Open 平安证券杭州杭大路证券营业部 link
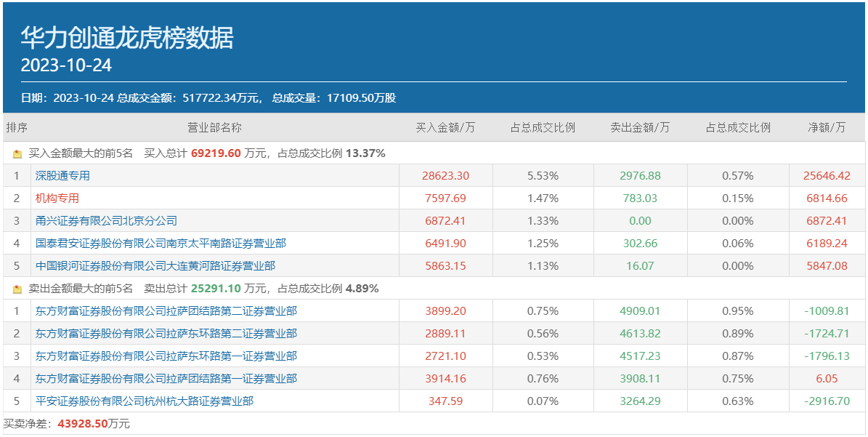Image resolution: width=868 pixels, height=437 pixels. [144, 401]
